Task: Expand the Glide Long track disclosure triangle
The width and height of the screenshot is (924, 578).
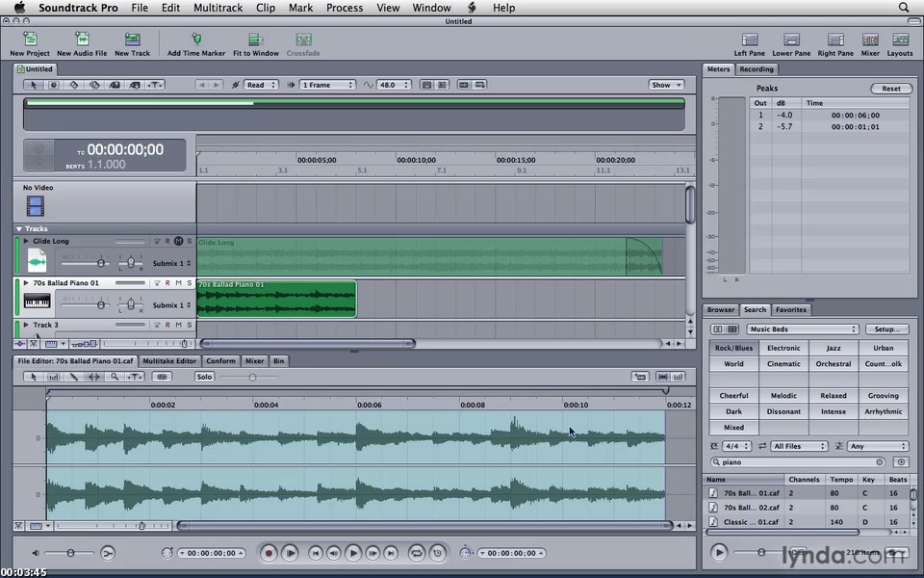Action: coord(26,241)
